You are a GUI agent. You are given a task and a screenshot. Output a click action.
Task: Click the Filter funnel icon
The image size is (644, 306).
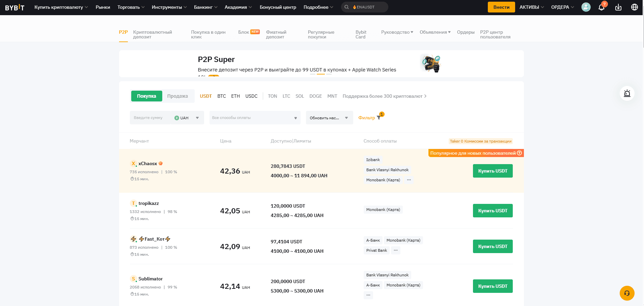point(379,118)
